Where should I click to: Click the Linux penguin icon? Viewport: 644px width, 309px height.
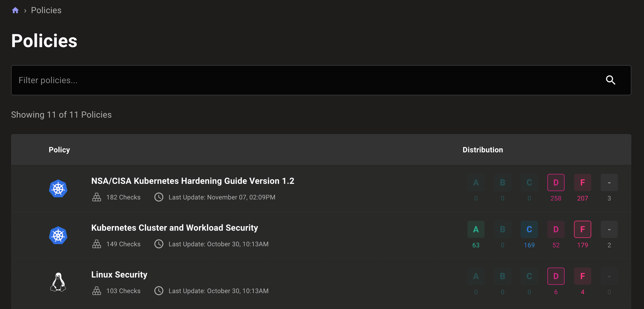click(x=58, y=282)
